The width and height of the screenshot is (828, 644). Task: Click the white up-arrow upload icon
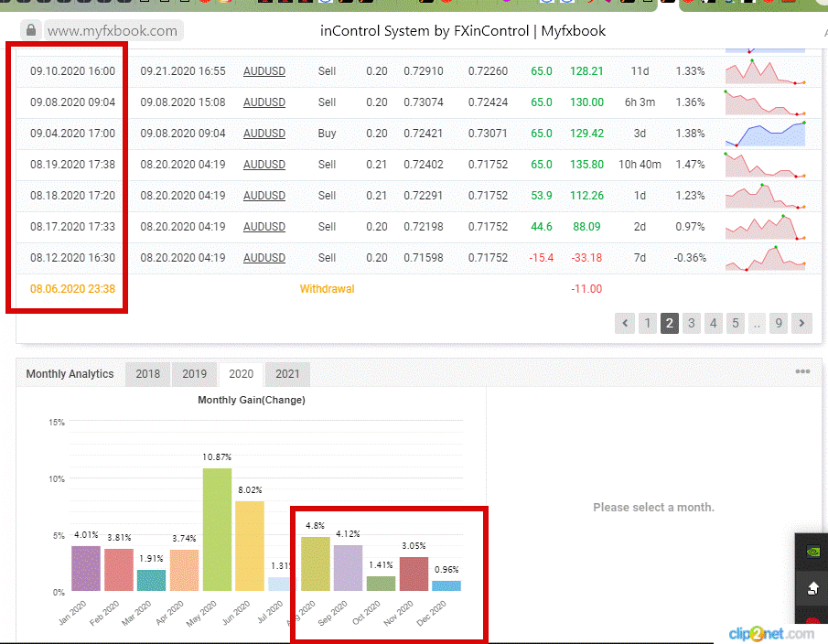pyautogui.click(x=813, y=587)
